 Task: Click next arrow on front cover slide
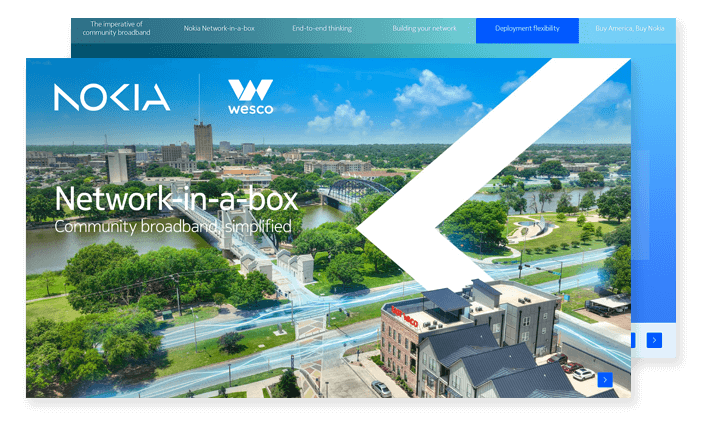tap(605, 380)
